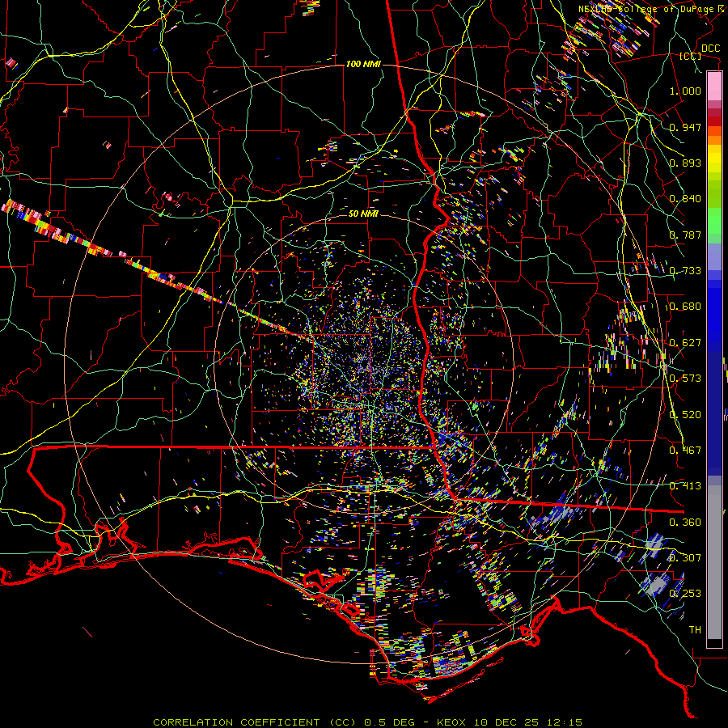Click the 0.360 color scale value
The image size is (728, 728).
(x=685, y=523)
